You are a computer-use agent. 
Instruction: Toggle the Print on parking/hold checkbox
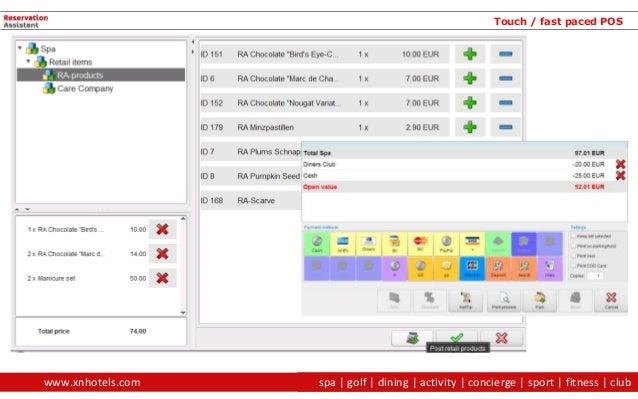(x=573, y=246)
